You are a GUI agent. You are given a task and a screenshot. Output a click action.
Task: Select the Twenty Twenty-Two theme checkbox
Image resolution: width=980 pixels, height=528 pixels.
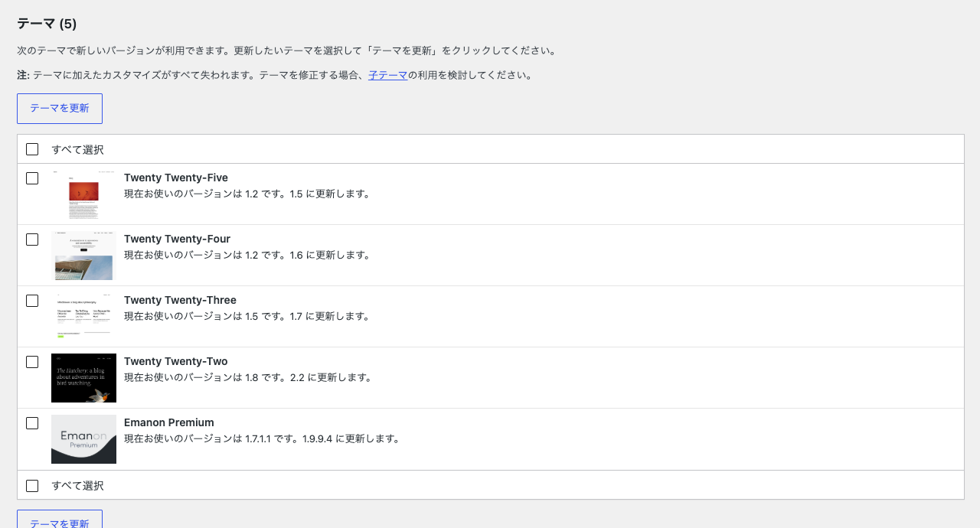pos(32,362)
